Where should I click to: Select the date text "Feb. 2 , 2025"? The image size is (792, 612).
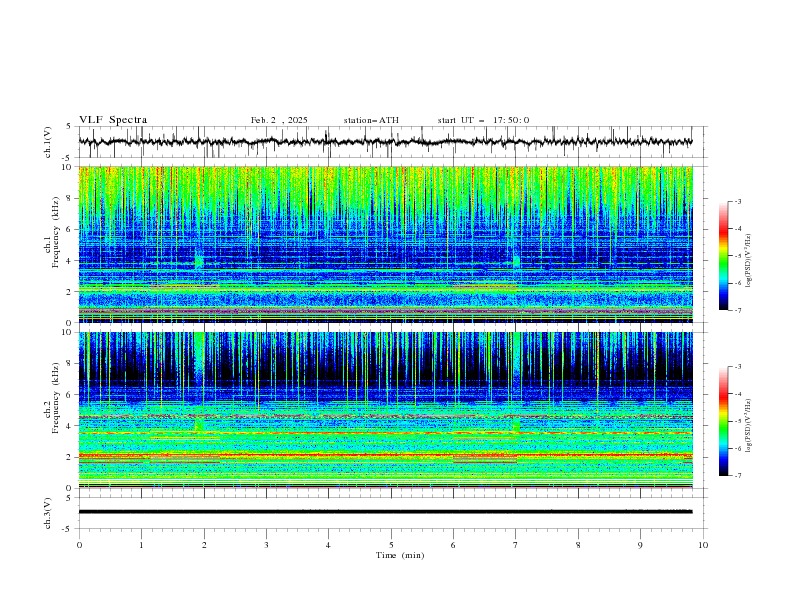pyautogui.click(x=279, y=120)
